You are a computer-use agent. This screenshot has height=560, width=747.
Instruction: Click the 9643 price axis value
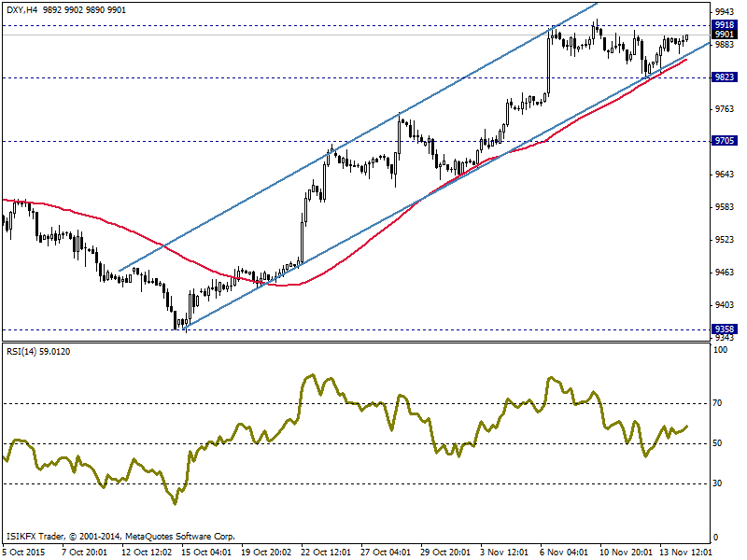click(725, 175)
